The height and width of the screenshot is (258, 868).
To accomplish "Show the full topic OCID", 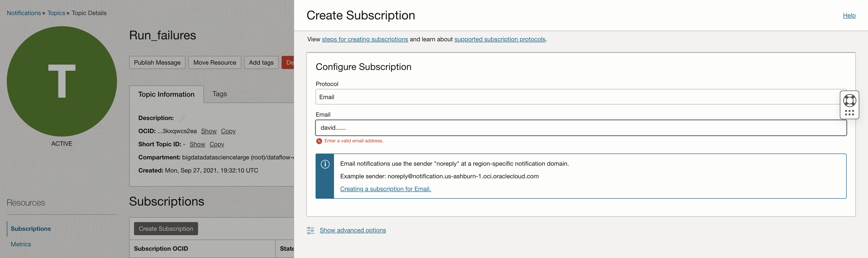I will [209, 131].
